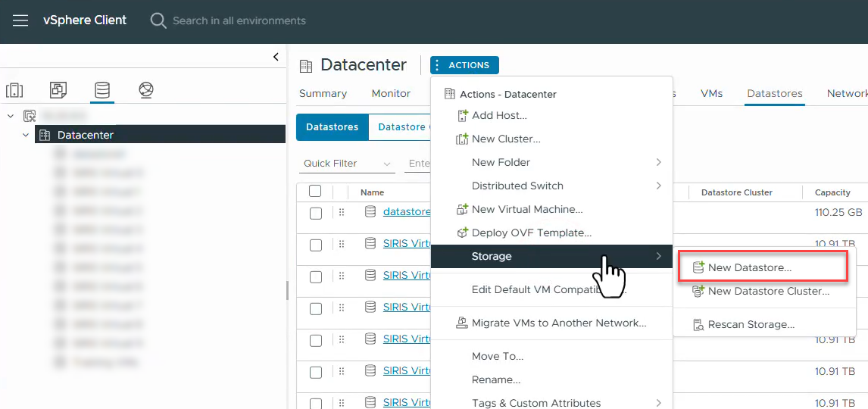This screenshot has height=409, width=868.
Task: Sort by Datastore Cluster column header
Action: pyautogui.click(x=737, y=192)
